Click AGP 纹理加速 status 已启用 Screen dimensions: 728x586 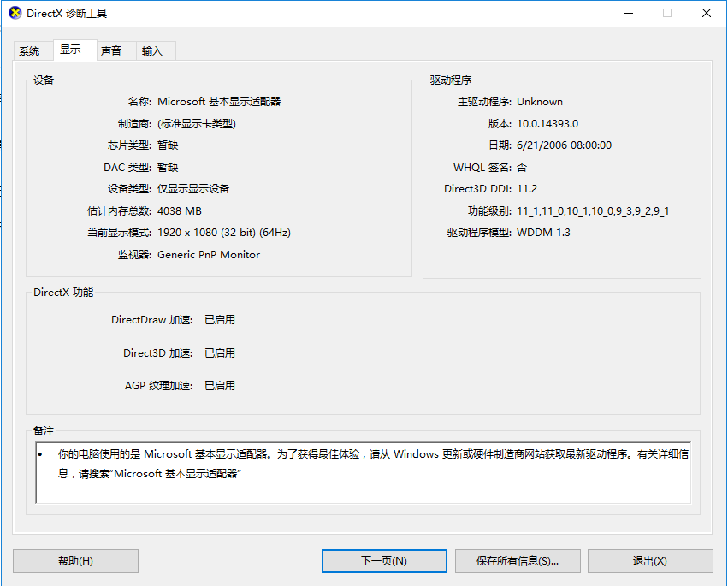pyautogui.click(x=220, y=386)
